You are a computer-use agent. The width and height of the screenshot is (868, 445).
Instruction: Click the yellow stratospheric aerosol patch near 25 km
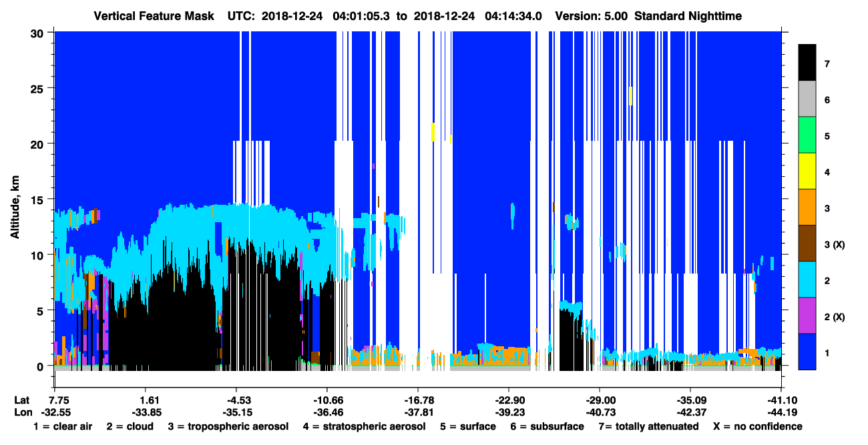[630, 95]
